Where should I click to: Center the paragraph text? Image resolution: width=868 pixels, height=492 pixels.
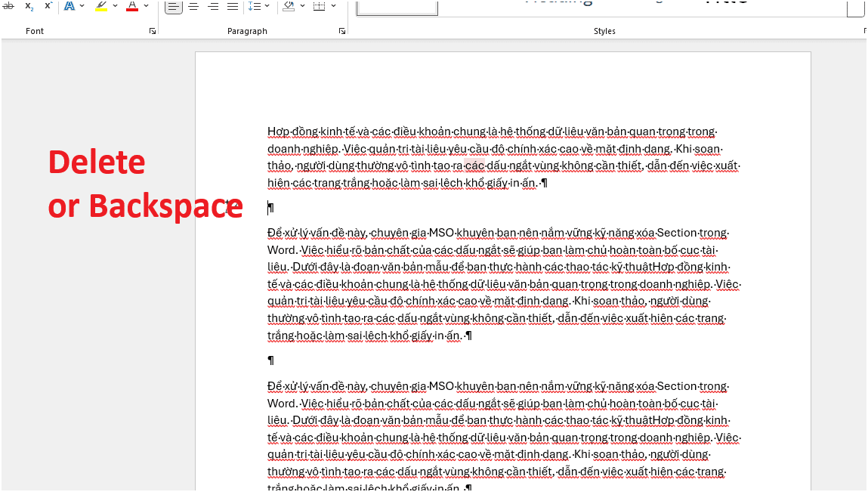click(193, 6)
